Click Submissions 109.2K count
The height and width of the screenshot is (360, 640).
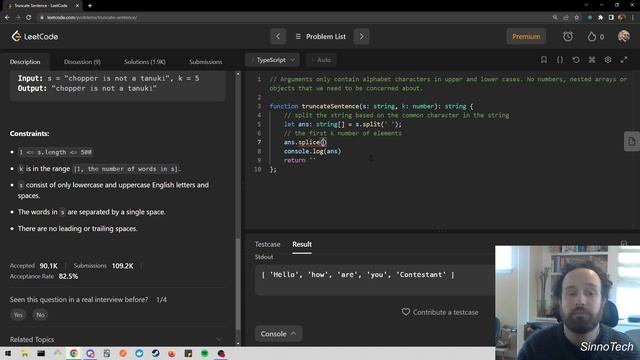(x=122, y=266)
